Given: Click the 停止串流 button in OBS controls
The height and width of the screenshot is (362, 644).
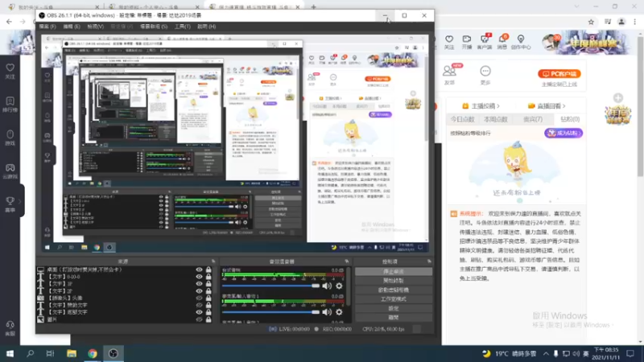Looking at the screenshot, I should [x=394, y=271].
